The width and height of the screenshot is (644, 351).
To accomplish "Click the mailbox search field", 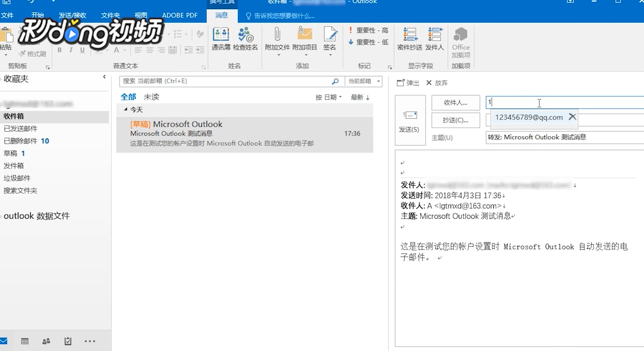I will pos(225,81).
